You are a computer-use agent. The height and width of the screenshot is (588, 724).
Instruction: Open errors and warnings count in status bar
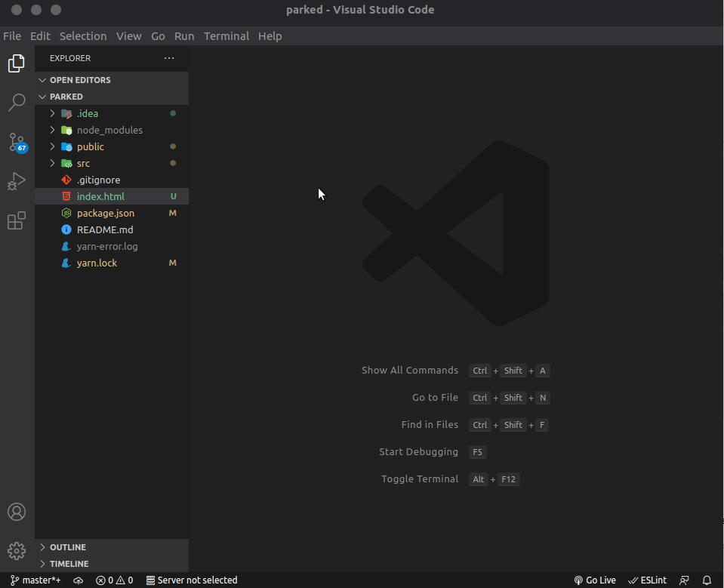click(x=115, y=580)
